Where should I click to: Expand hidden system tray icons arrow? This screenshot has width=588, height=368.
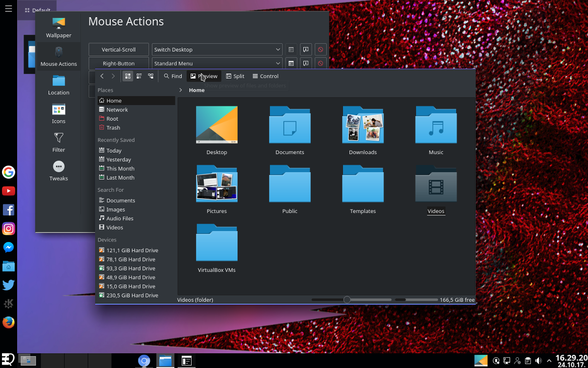pyautogui.click(x=549, y=361)
